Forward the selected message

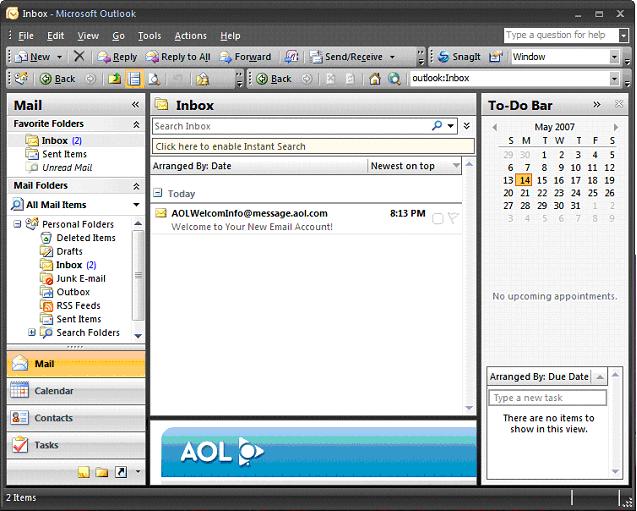tap(245, 57)
